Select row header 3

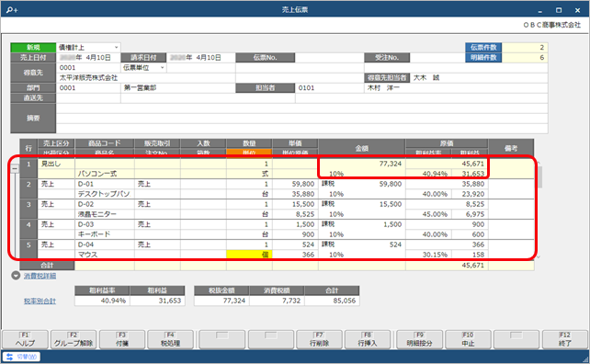[x=28, y=210]
